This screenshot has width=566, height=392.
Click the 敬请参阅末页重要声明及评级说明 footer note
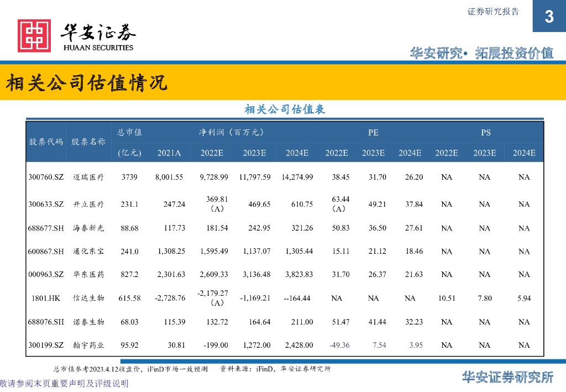pyautogui.click(x=64, y=383)
